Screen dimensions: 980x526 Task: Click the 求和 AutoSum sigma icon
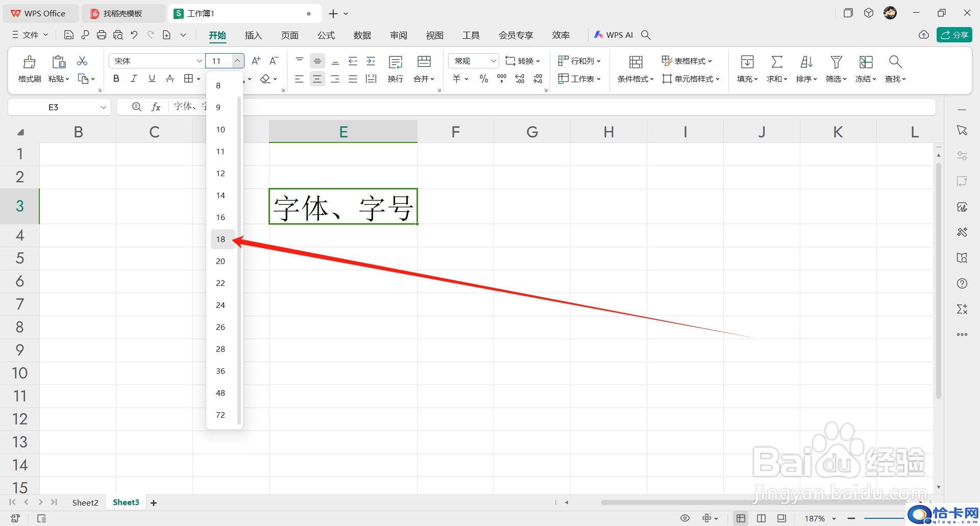(x=777, y=62)
